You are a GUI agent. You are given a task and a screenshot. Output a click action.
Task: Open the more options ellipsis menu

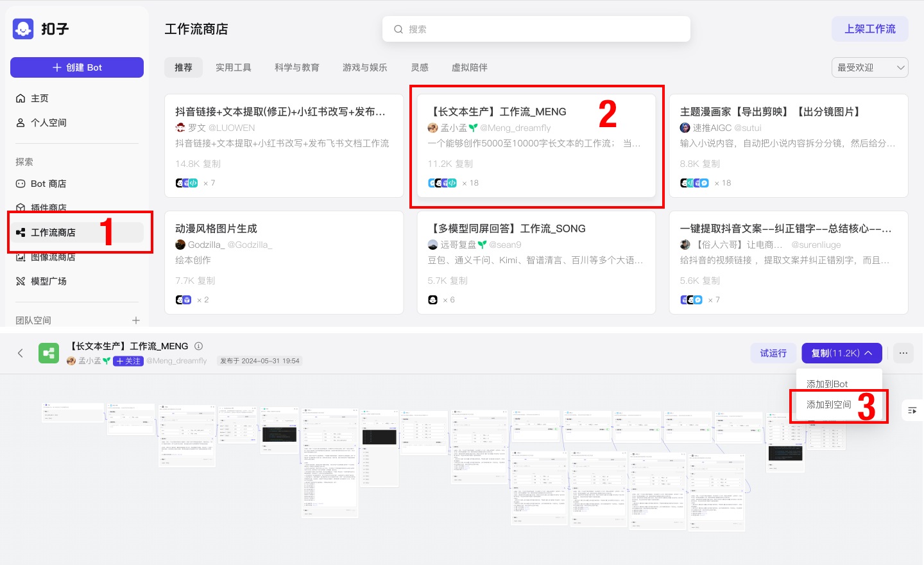click(903, 353)
